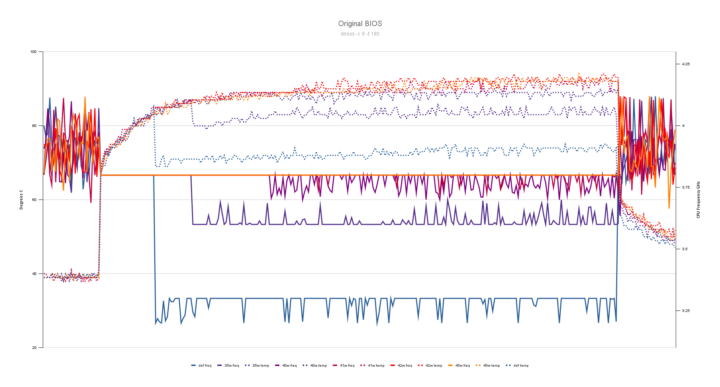Click the 60 label on temperature axis

[x=34, y=200]
